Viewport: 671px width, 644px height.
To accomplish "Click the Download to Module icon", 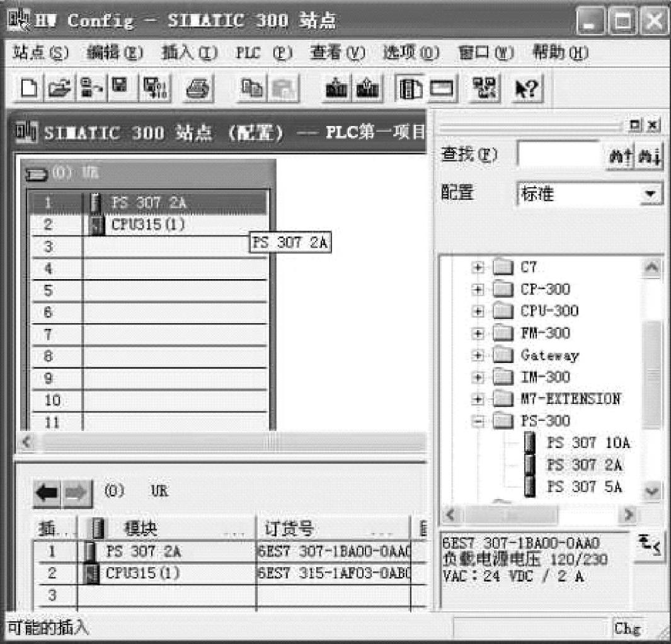I will (x=336, y=88).
